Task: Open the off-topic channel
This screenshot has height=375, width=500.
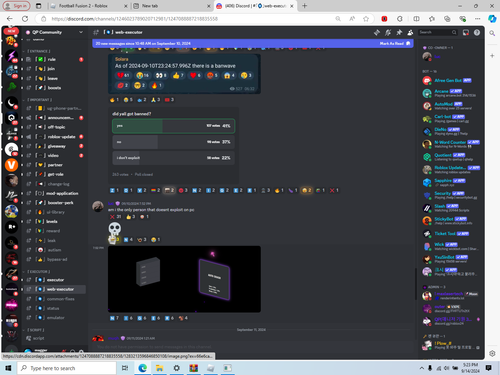Action: [54, 127]
